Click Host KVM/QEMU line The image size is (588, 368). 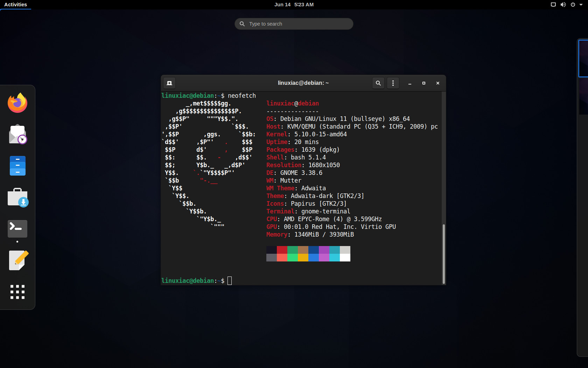(x=352, y=127)
